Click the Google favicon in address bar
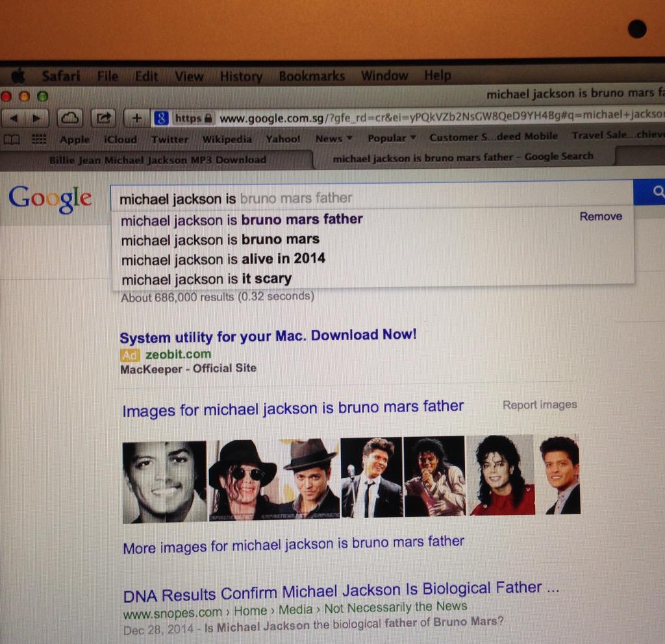Image resolution: width=665 pixels, height=644 pixels. 161,118
